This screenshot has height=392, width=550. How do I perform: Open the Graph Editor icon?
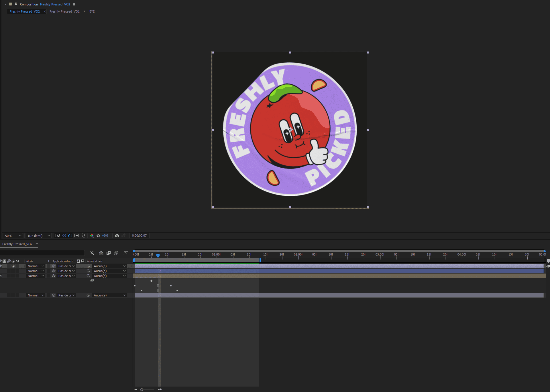click(126, 253)
